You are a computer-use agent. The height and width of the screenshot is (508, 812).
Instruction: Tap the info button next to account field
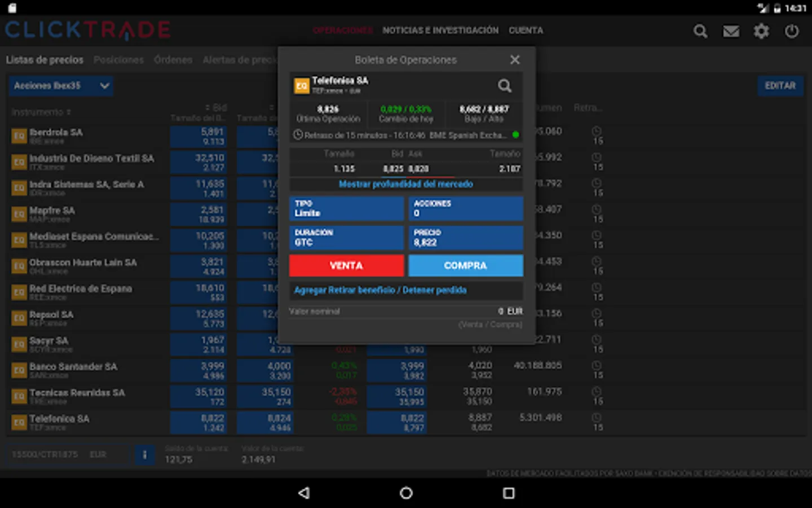[144, 454]
